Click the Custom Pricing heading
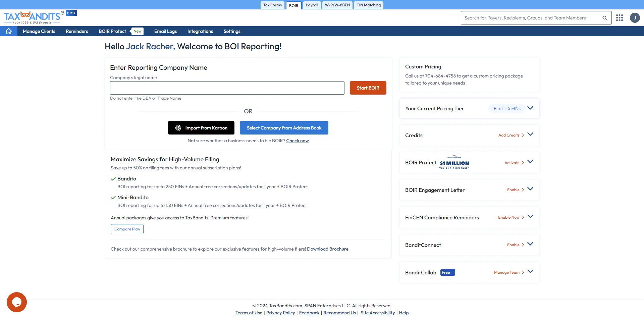The image size is (644, 319). (423, 67)
